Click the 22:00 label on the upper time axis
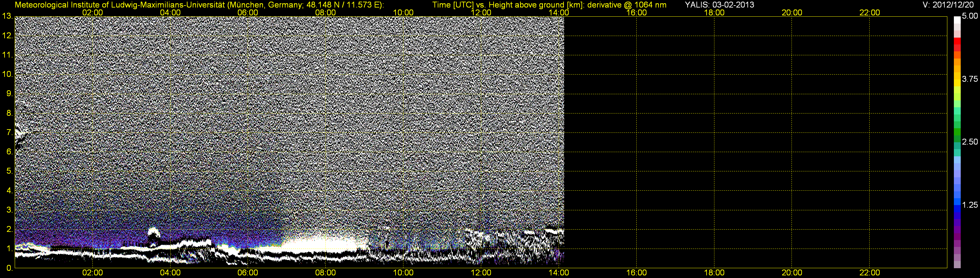Image resolution: width=980 pixels, height=278 pixels. pos(870,12)
